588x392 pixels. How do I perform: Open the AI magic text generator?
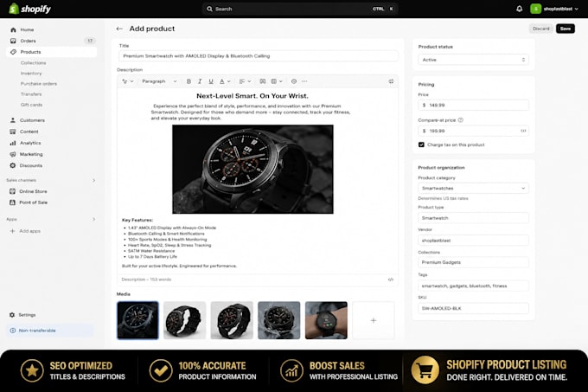pos(127,81)
